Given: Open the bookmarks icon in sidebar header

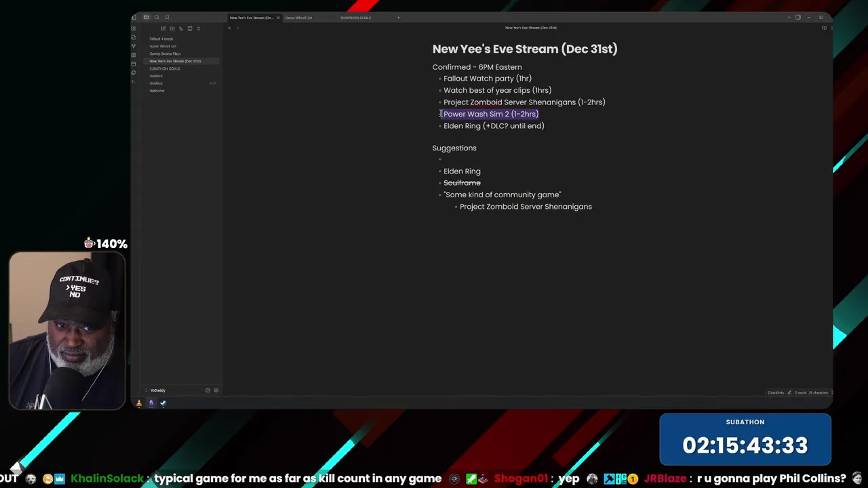Looking at the screenshot, I should pyautogui.click(x=167, y=18).
